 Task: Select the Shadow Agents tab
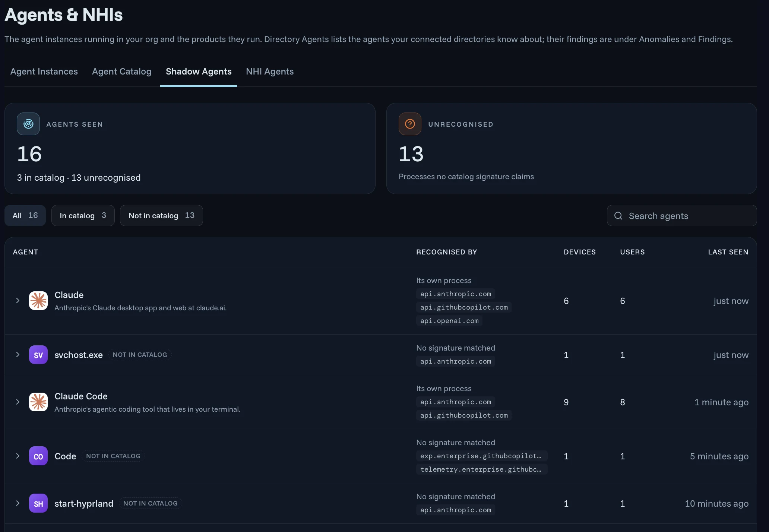(199, 72)
